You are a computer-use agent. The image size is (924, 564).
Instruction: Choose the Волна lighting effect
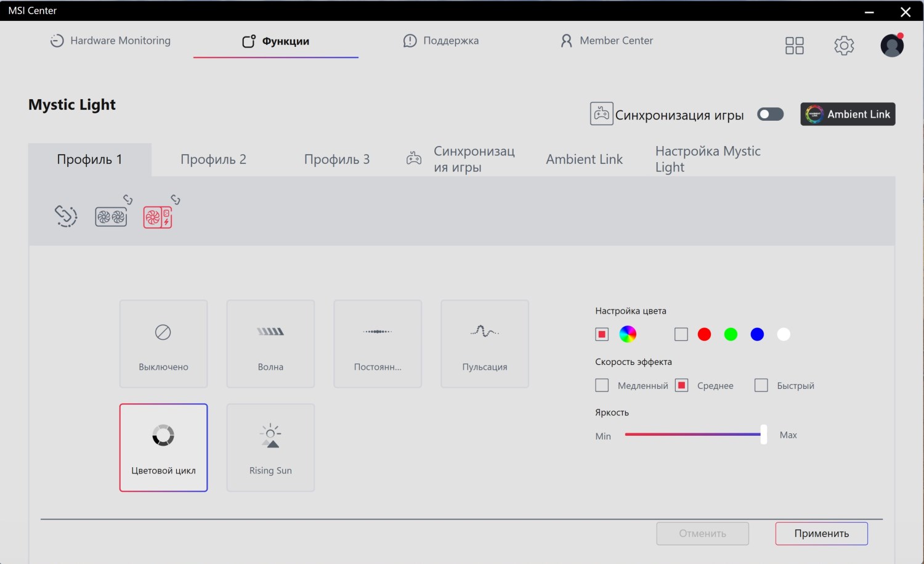[270, 344]
